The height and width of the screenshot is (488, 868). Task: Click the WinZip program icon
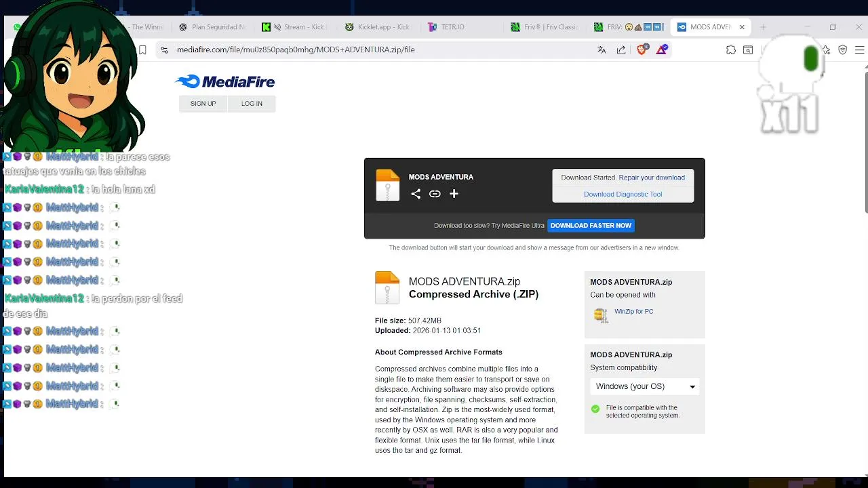pyautogui.click(x=601, y=315)
